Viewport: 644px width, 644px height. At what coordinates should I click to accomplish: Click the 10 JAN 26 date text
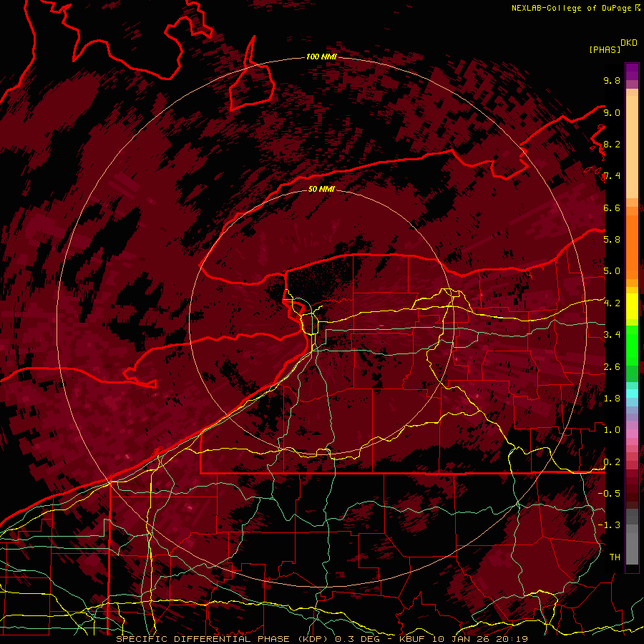click(462, 639)
